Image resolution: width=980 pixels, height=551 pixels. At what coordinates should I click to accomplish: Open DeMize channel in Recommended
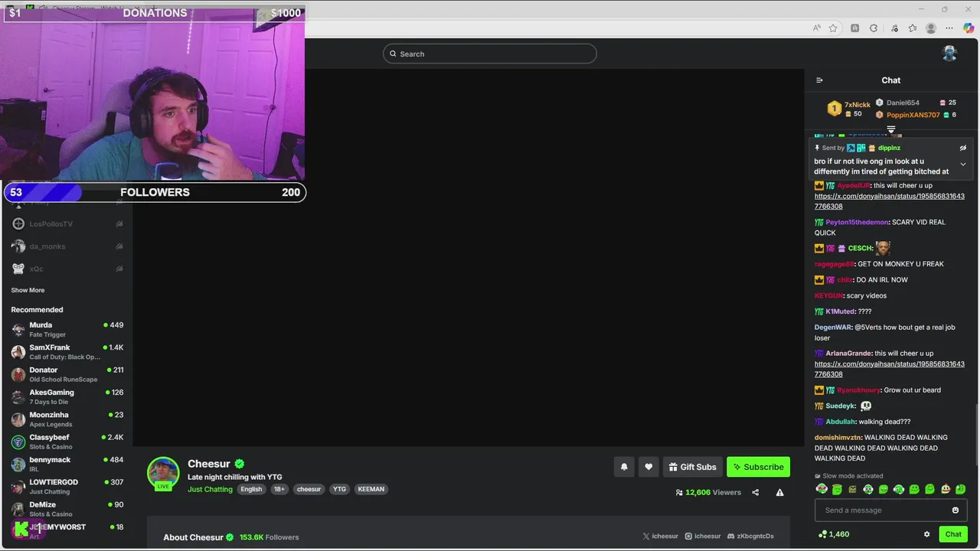tap(67, 509)
